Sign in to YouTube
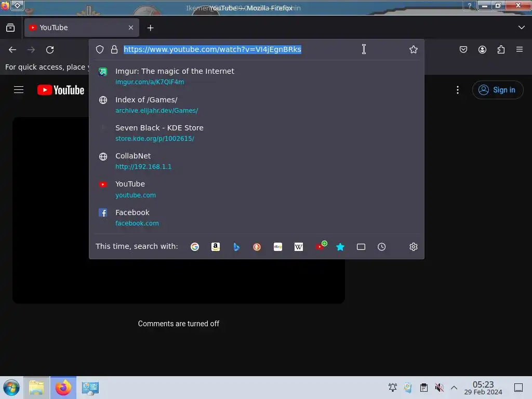This screenshot has height=399, width=532. pyautogui.click(x=497, y=90)
